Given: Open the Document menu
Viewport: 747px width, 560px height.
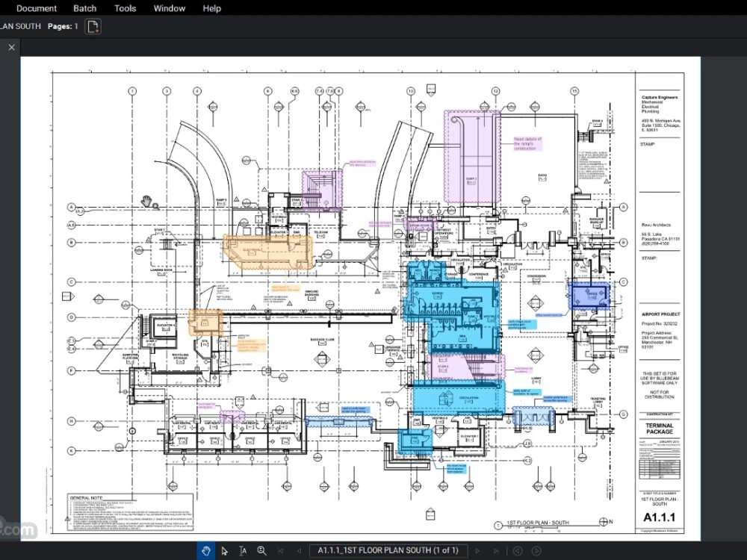Looking at the screenshot, I should tap(36, 8).
